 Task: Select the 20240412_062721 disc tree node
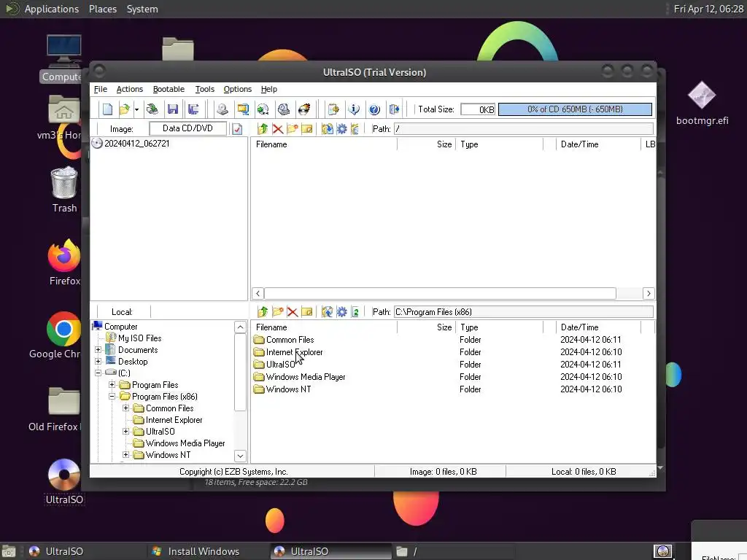(x=136, y=144)
